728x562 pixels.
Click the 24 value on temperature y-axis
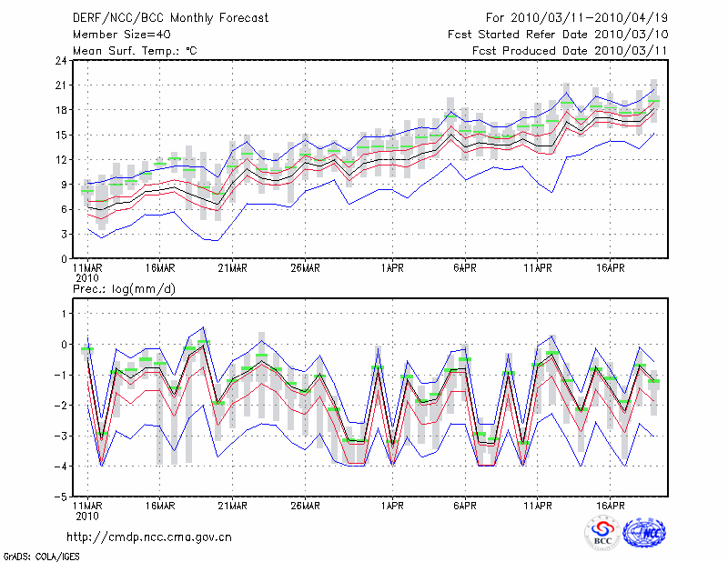(59, 61)
